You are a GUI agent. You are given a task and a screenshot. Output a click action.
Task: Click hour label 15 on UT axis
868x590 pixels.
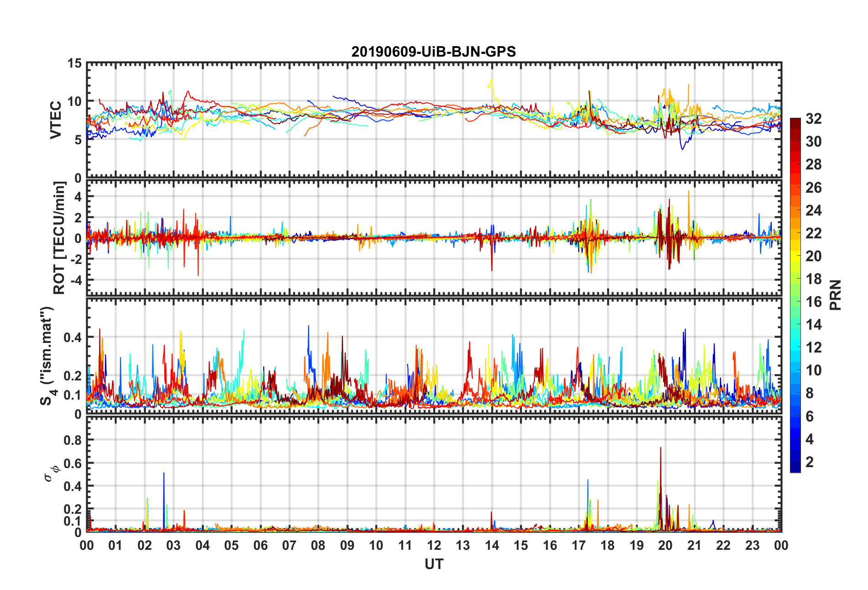pos(521,545)
